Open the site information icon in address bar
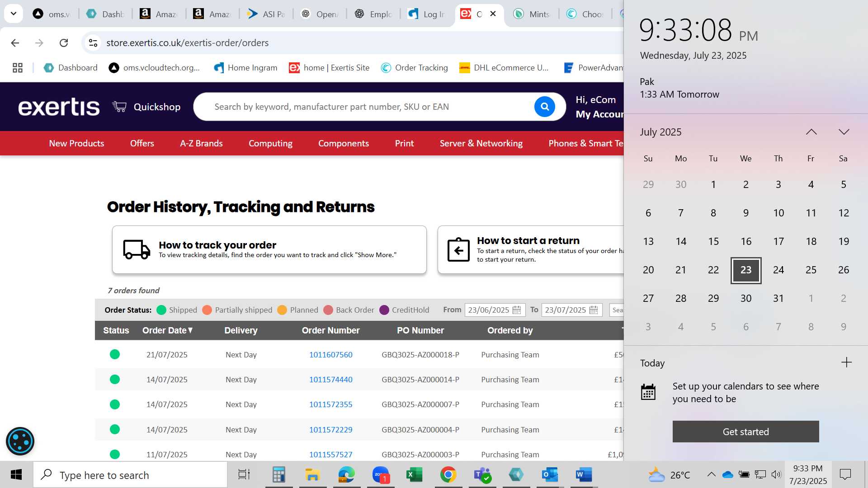 tap(93, 43)
